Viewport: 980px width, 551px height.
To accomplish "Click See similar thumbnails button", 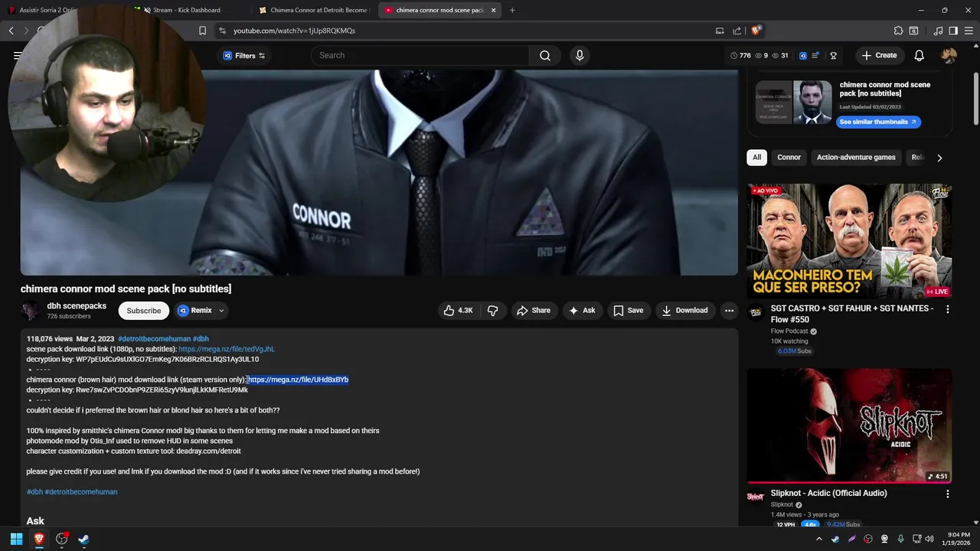I will [877, 122].
